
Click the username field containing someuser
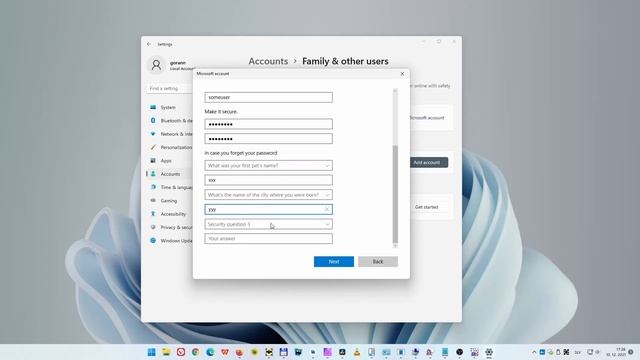[269, 97]
